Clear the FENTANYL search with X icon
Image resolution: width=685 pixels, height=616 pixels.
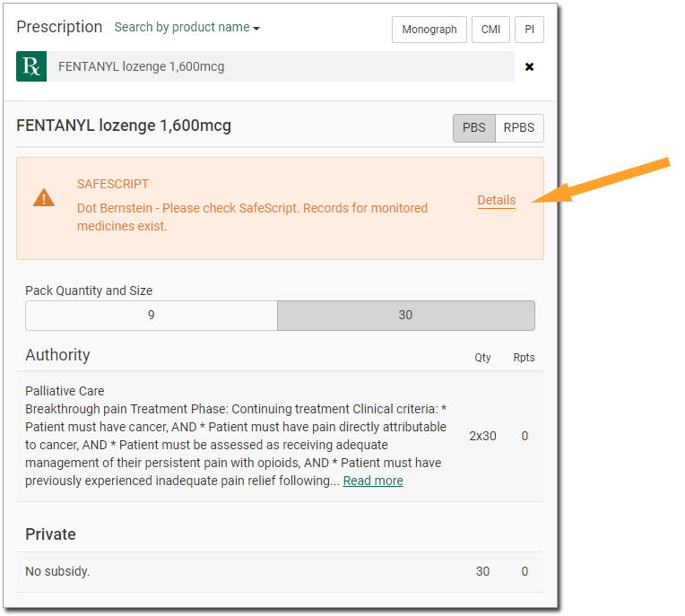pos(529,67)
